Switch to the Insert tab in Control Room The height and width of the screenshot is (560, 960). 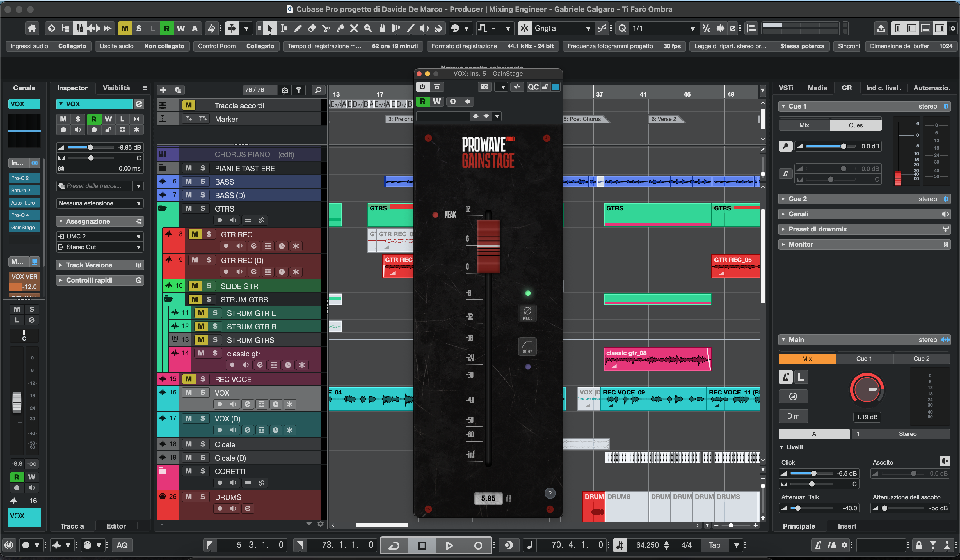(x=847, y=526)
